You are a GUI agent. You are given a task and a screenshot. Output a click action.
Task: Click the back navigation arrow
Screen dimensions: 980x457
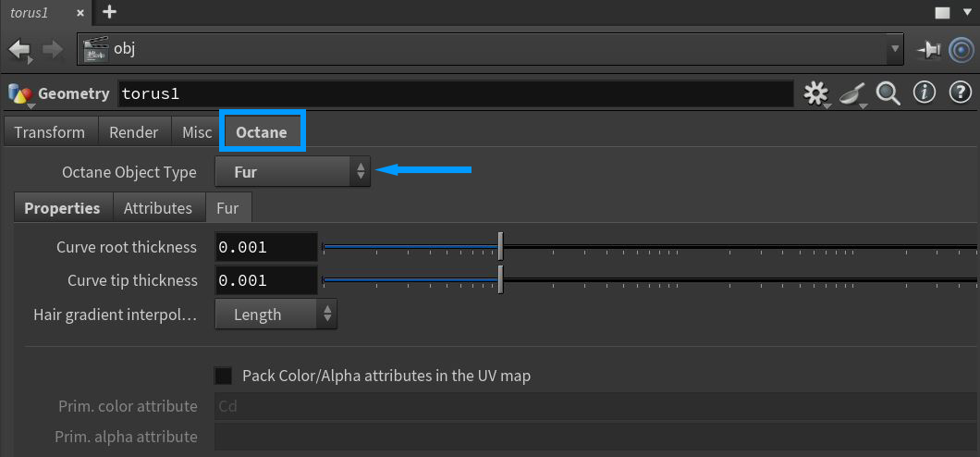(19, 49)
